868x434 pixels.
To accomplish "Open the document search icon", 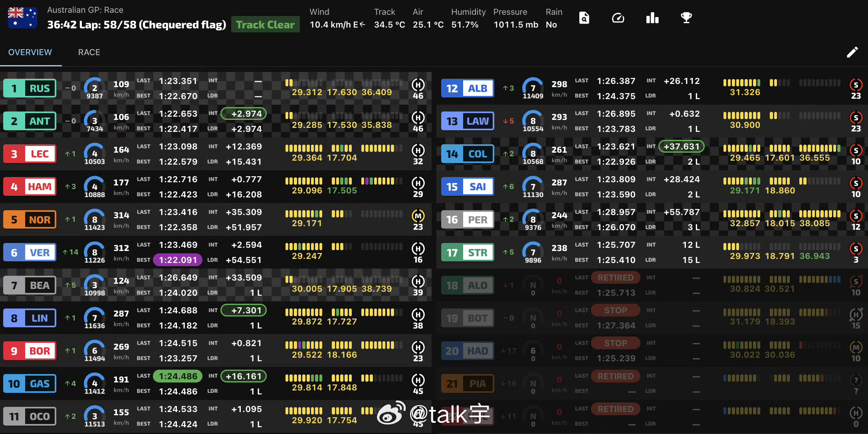I will (584, 18).
